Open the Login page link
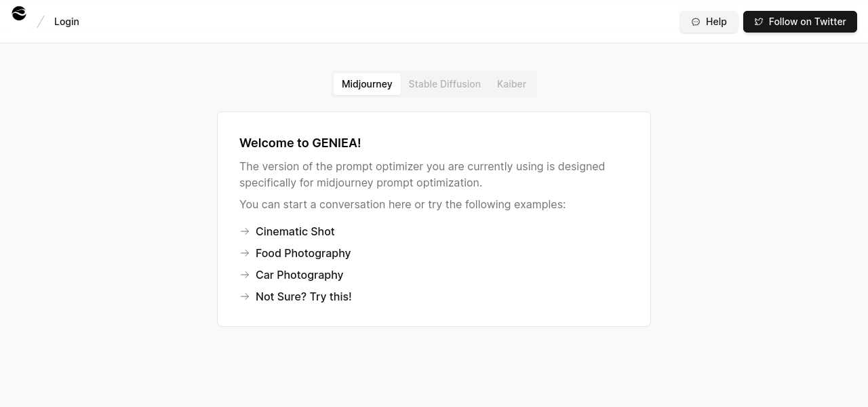This screenshot has width=868, height=407. click(x=66, y=22)
